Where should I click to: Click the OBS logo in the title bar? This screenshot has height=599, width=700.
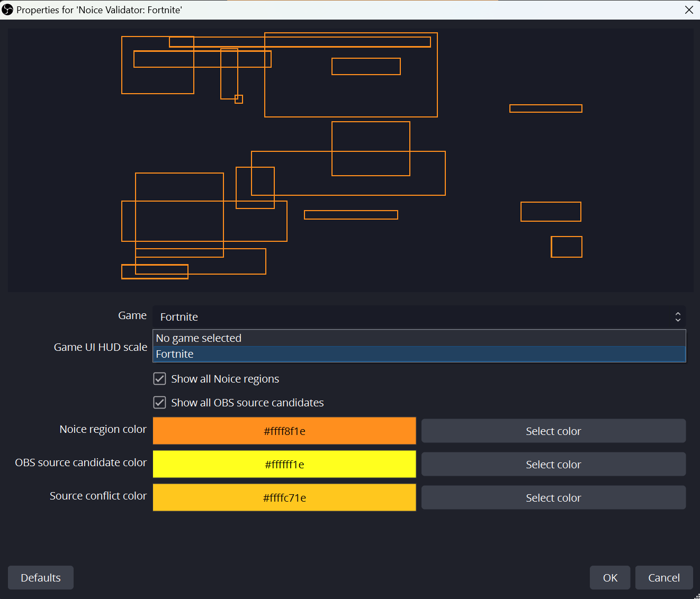[7, 10]
